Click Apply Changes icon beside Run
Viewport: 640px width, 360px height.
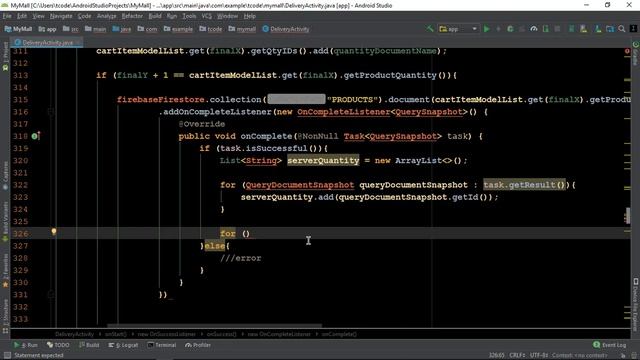[498, 29]
